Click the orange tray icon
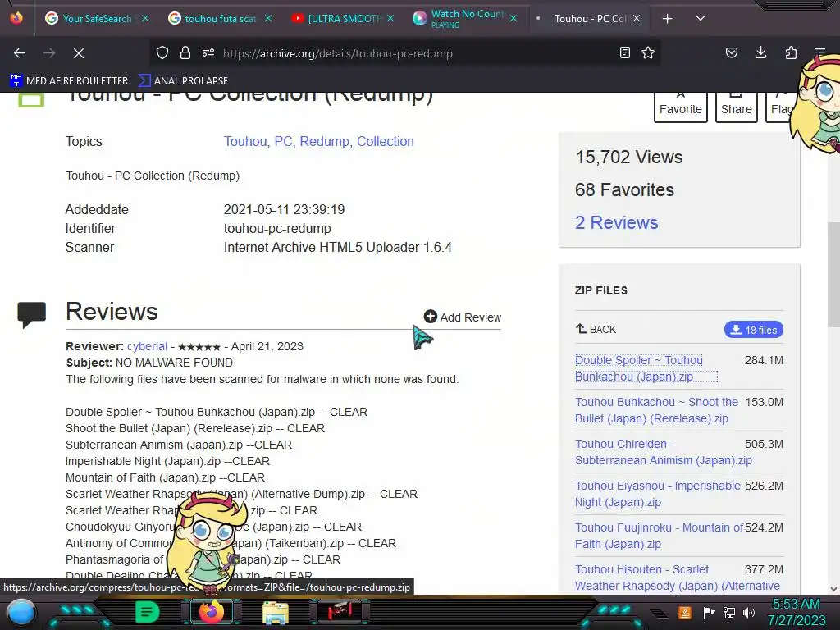The height and width of the screenshot is (630, 840). [x=685, y=612]
